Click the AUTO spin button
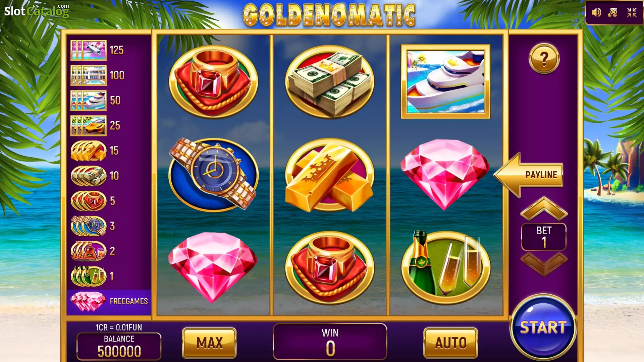644x362 pixels. [450, 343]
